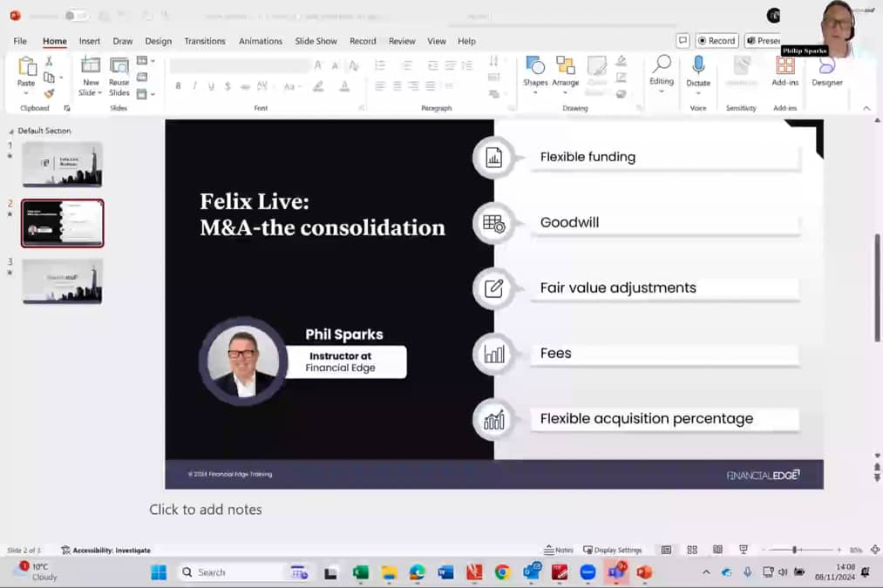Viewport: 883px width, 588px height.
Task: Click the Shapes gallery icon
Action: pyautogui.click(x=535, y=64)
